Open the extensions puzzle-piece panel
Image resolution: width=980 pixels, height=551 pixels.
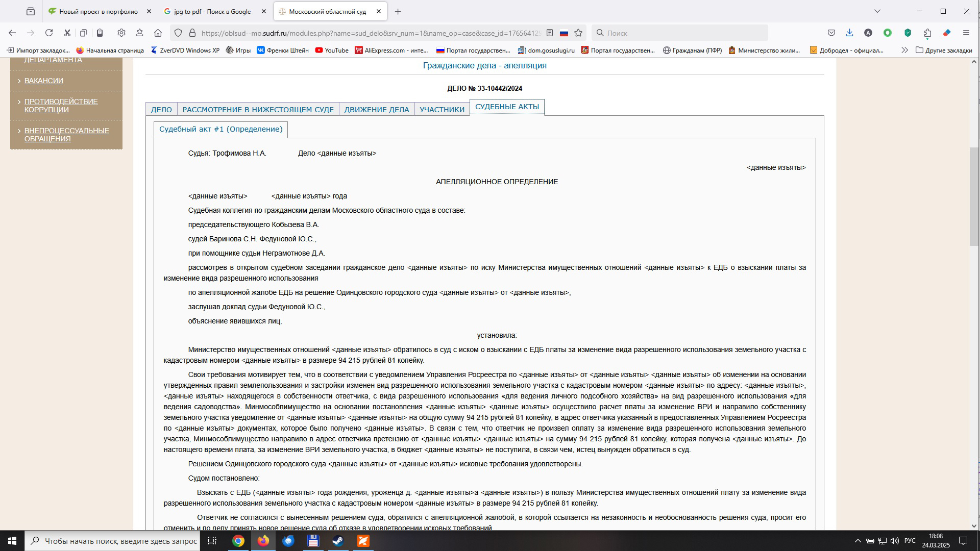point(927,33)
